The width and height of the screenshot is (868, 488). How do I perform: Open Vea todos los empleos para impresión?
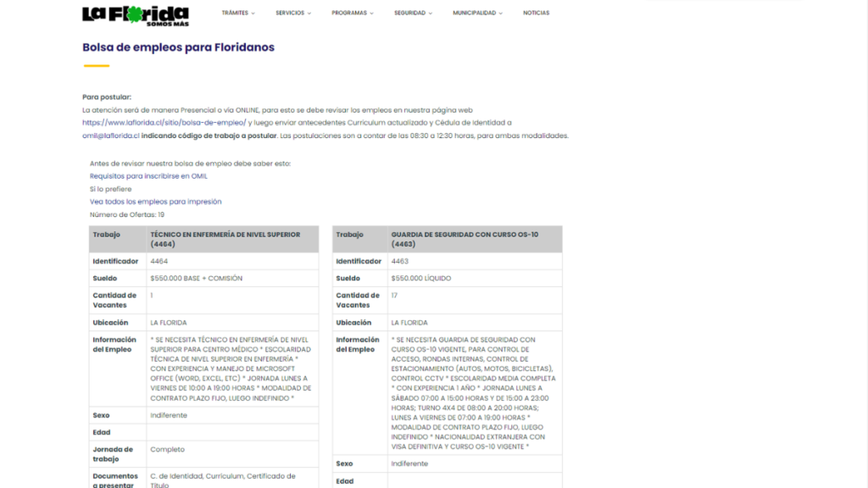tap(156, 202)
